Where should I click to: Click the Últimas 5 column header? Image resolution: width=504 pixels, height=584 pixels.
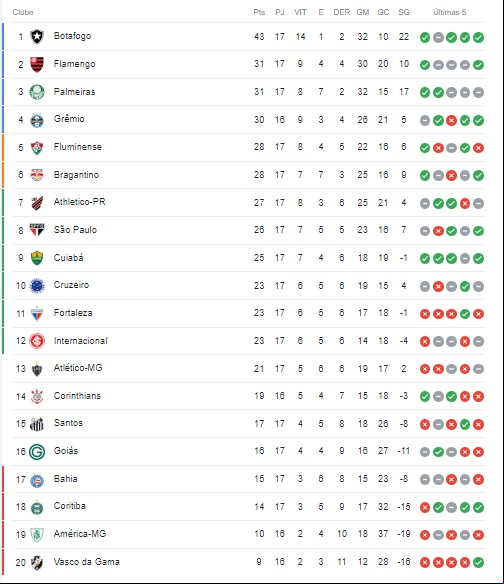(x=449, y=12)
